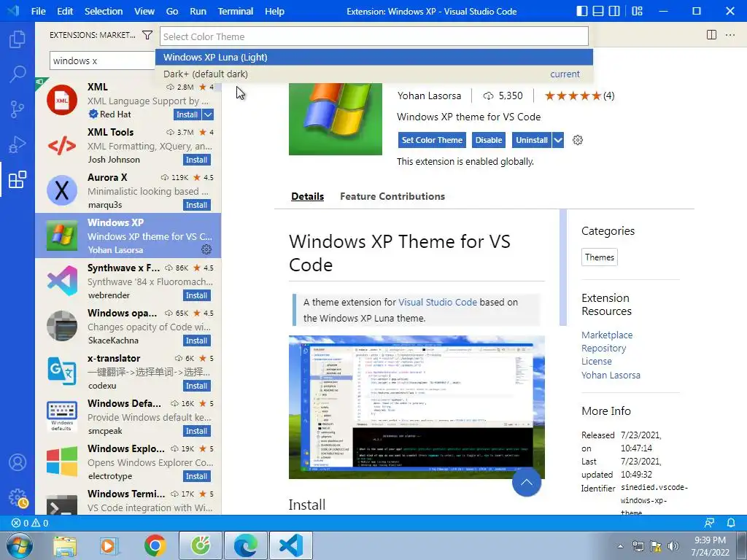747x560 pixels.
Task: Launch Microsoft Edge from taskbar
Action: point(246,545)
